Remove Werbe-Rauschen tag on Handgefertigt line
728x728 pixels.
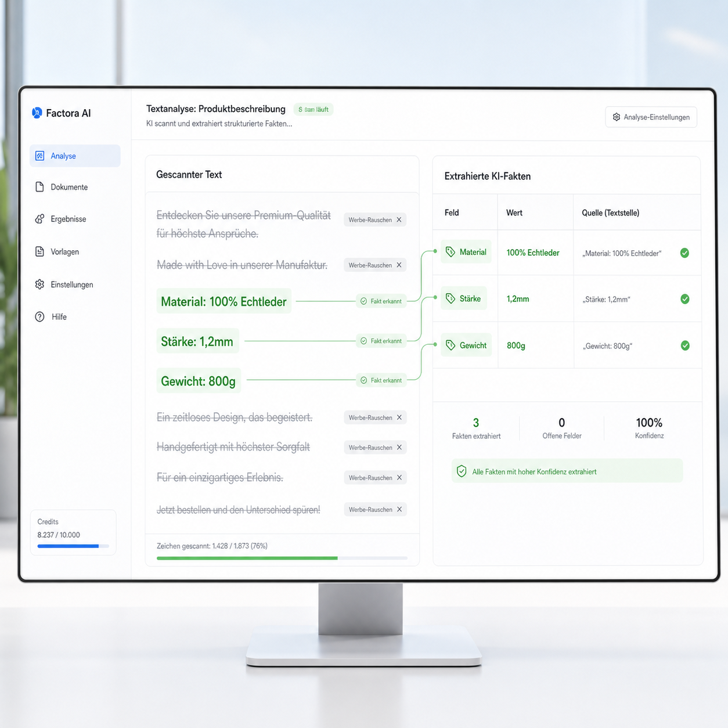(x=399, y=448)
